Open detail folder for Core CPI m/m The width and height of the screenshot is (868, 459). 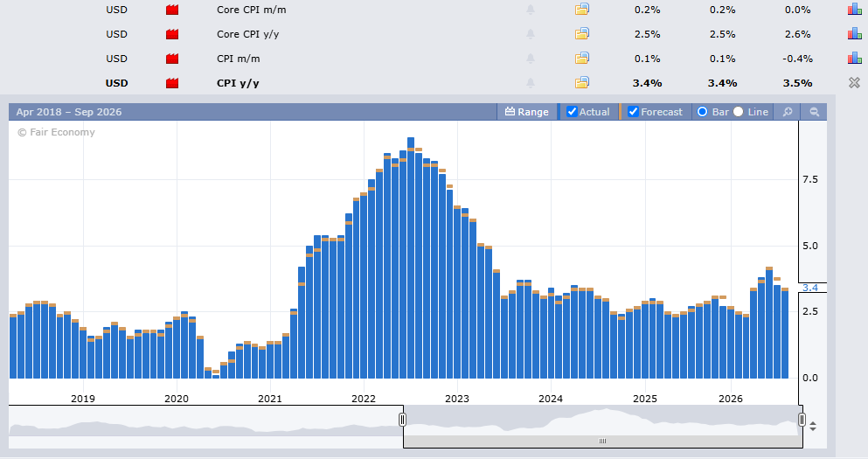click(x=582, y=10)
